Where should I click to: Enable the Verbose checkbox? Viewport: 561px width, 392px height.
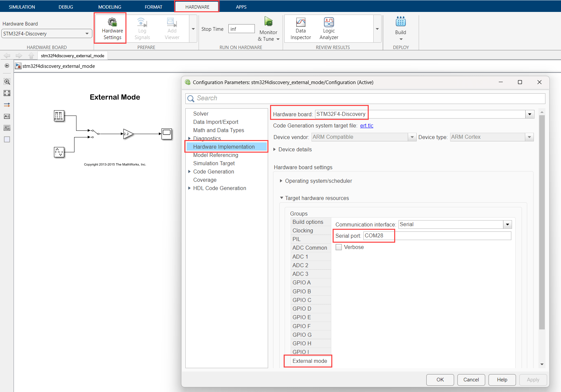[339, 247]
